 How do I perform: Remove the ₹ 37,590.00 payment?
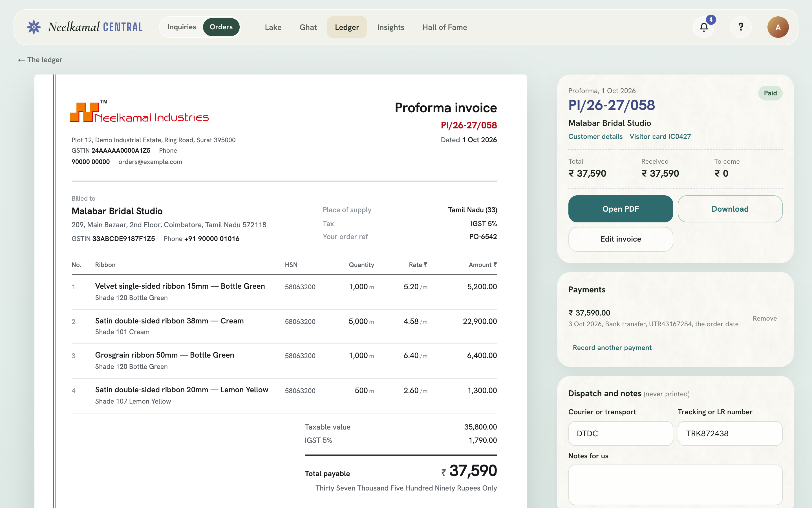pyautogui.click(x=764, y=319)
